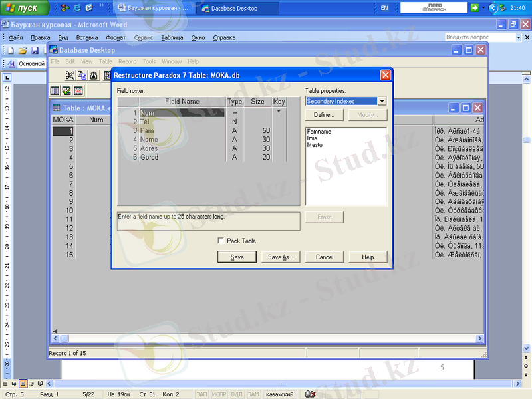This screenshot has width=532, height=399.
Task: Toggle the ЗАМ overtype indicator
Action: coord(253,394)
